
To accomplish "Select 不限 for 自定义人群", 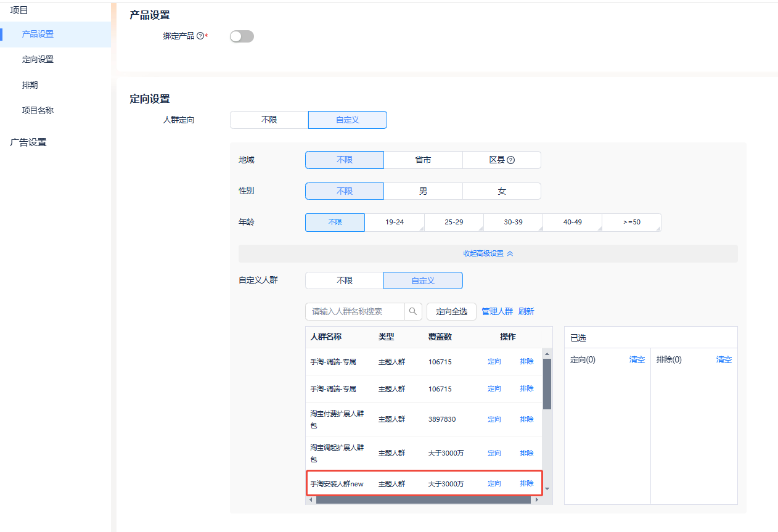I will 345,280.
